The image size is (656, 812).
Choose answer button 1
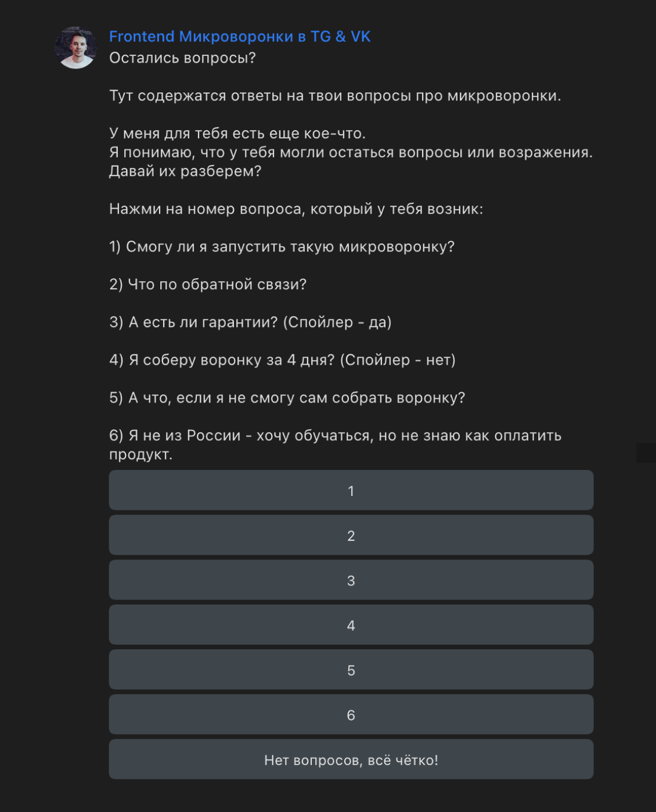click(351, 490)
